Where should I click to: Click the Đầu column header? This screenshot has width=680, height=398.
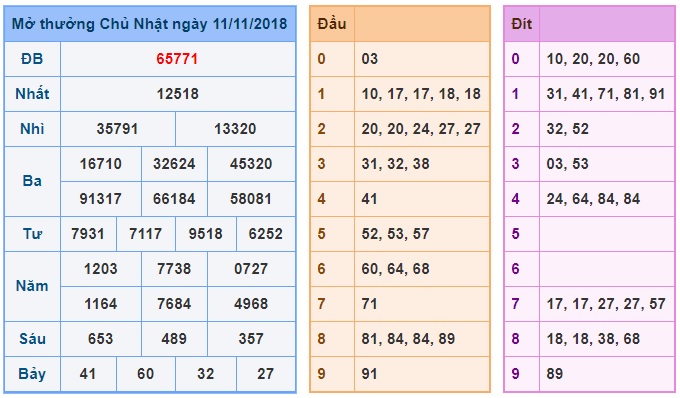click(332, 24)
